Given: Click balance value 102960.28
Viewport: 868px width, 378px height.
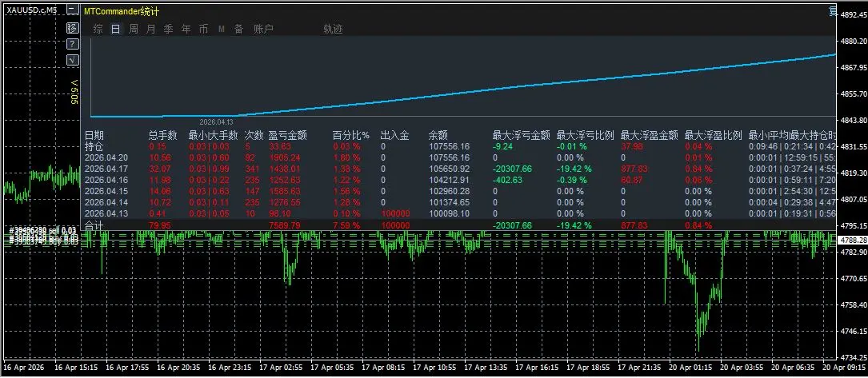Looking at the screenshot, I should tap(450, 191).
